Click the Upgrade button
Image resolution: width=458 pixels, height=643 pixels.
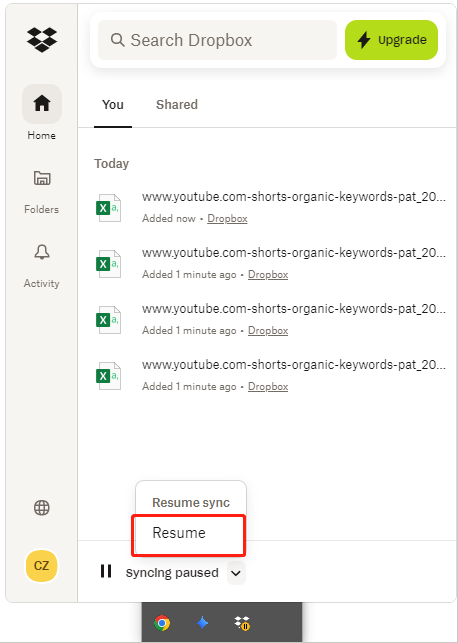click(x=391, y=40)
